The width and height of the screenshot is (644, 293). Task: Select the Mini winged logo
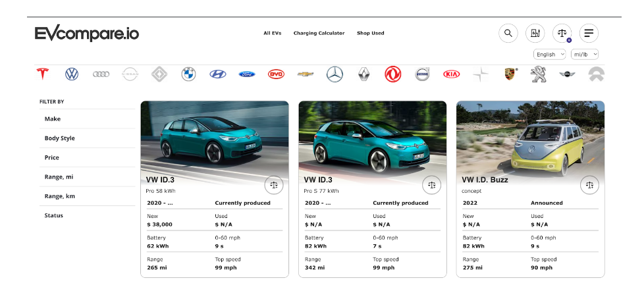click(x=567, y=74)
